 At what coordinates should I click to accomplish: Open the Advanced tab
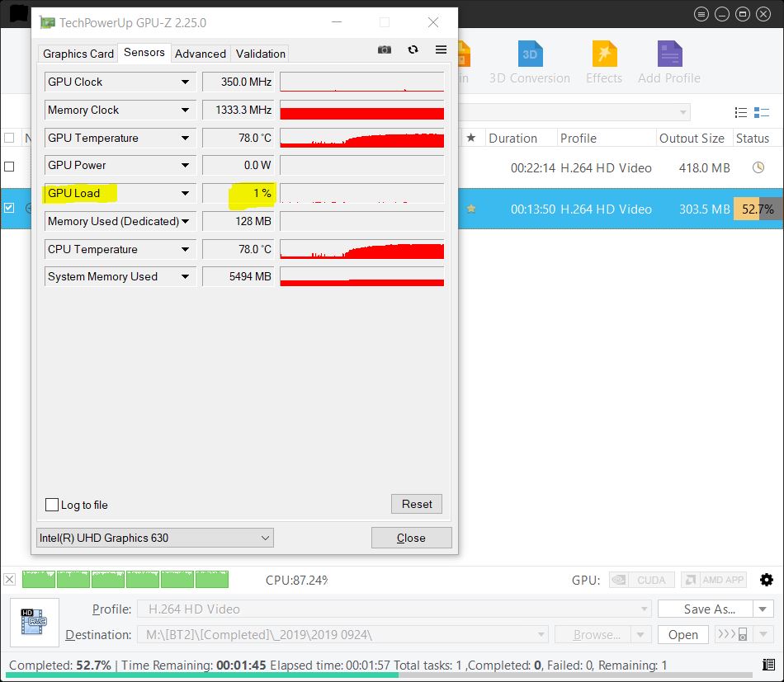201,54
